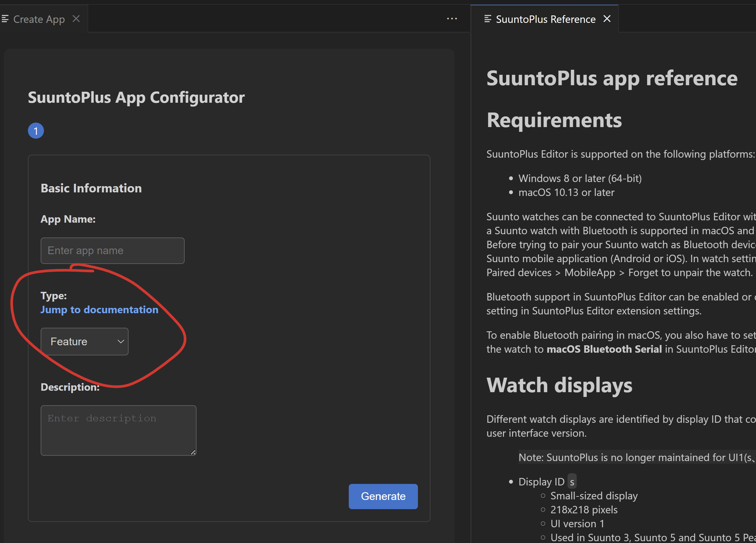Close the Create App tab
The image size is (756, 543).
point(76,19)
